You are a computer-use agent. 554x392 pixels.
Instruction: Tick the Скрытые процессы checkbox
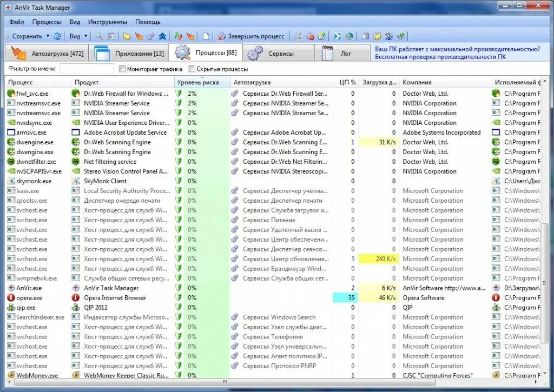192,69
